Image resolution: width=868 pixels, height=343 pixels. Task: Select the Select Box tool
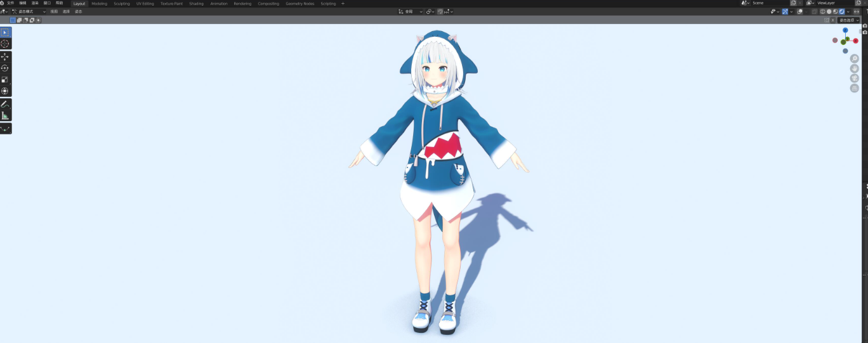point(5,32)
